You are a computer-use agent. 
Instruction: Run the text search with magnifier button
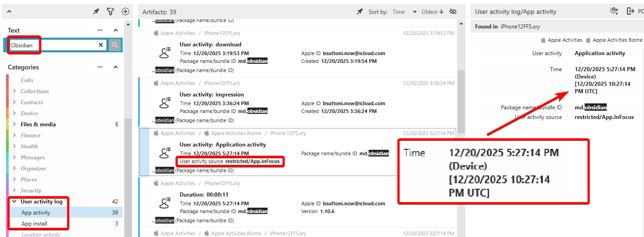pos(115,45)
